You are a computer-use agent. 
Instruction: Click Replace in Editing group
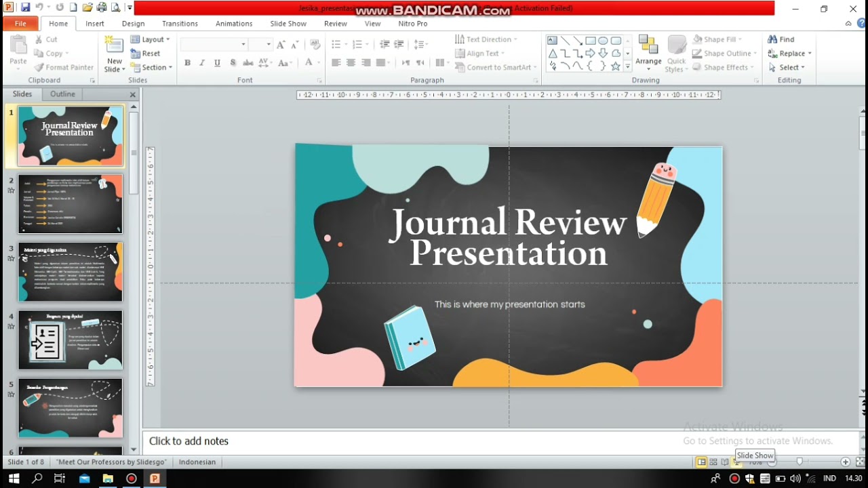789,54
